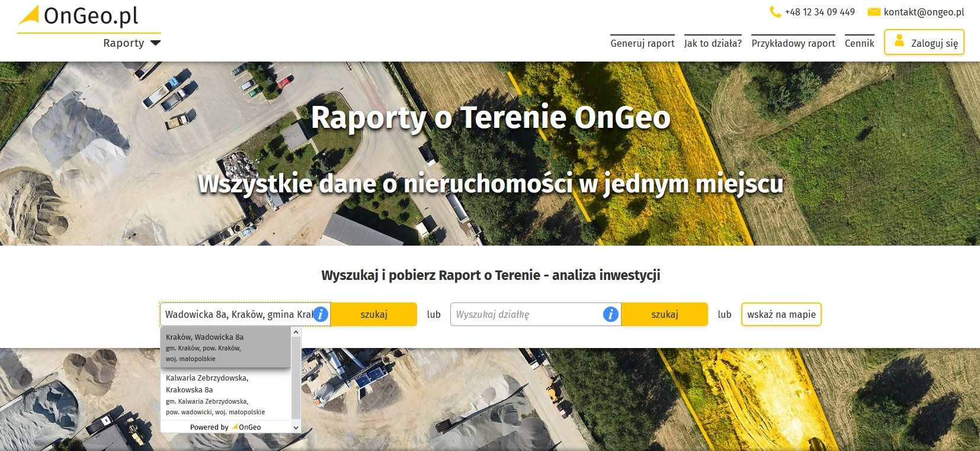The image size is (980, 451).
Task: Click the envelope email icon
Action: tap(873, 12)
